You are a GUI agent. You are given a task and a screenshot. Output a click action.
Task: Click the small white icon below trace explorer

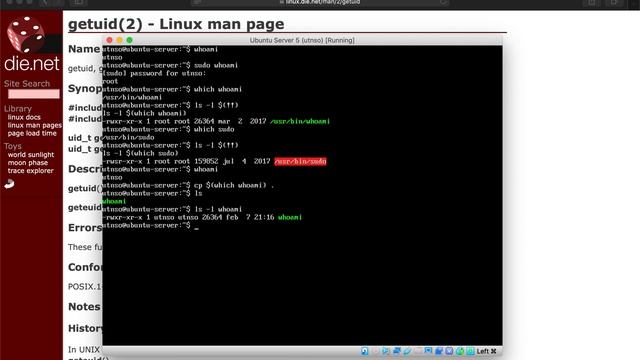pyautogui.click(x=9, y=184)
